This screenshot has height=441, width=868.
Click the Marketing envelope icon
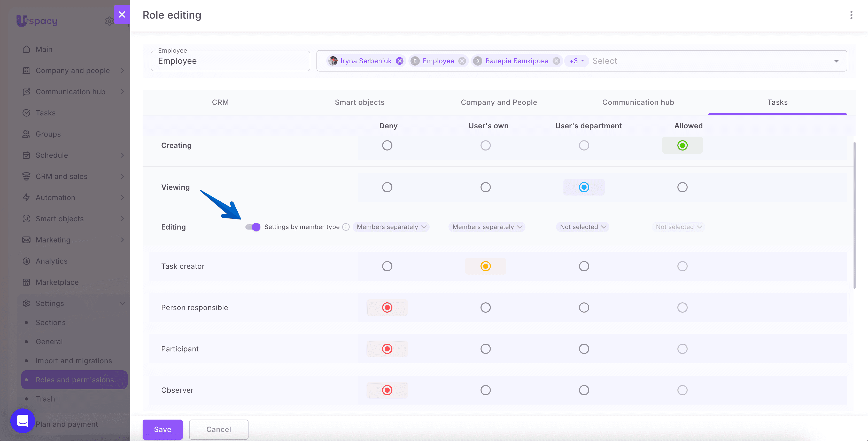(26, 240)
